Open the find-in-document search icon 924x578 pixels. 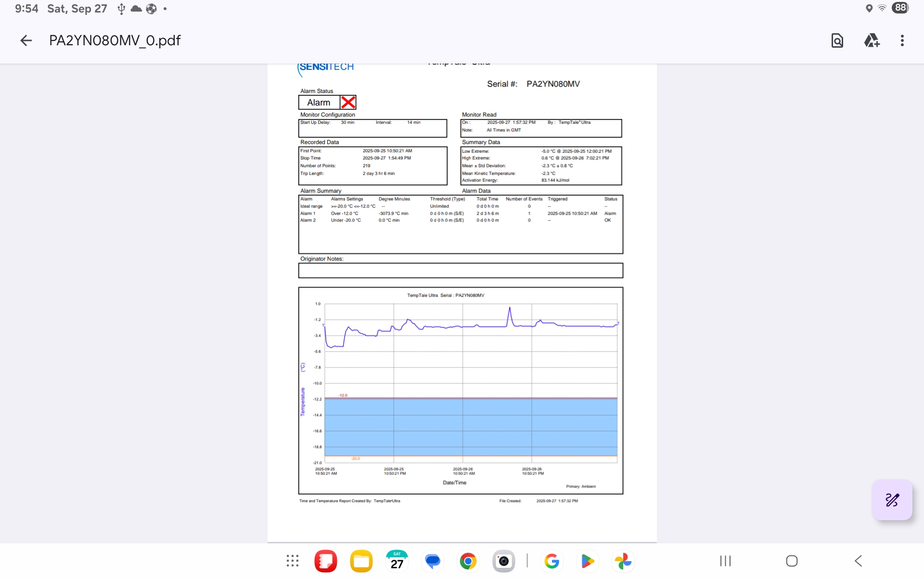tap(837, 40)
